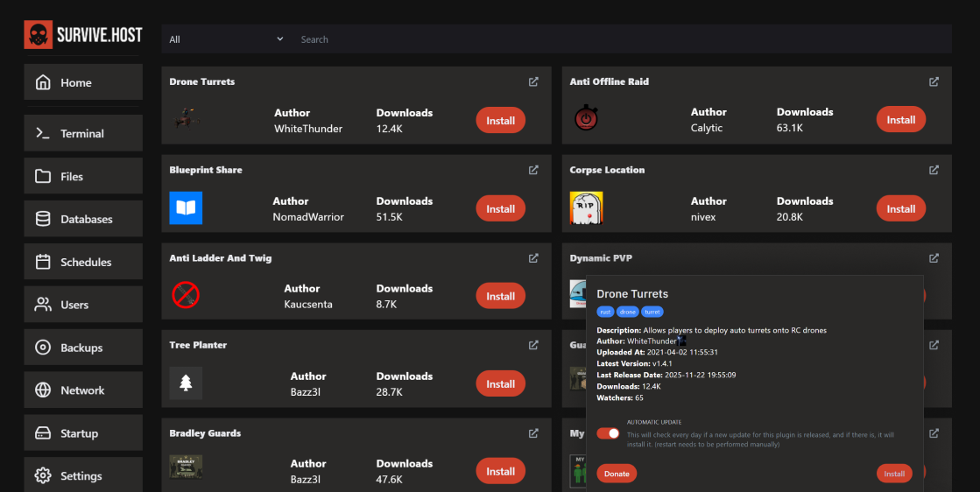The height and width of the screenshot is (492, 980).
Task: Install the Anti Offline Raid plugin
Action: pos(900,120)
